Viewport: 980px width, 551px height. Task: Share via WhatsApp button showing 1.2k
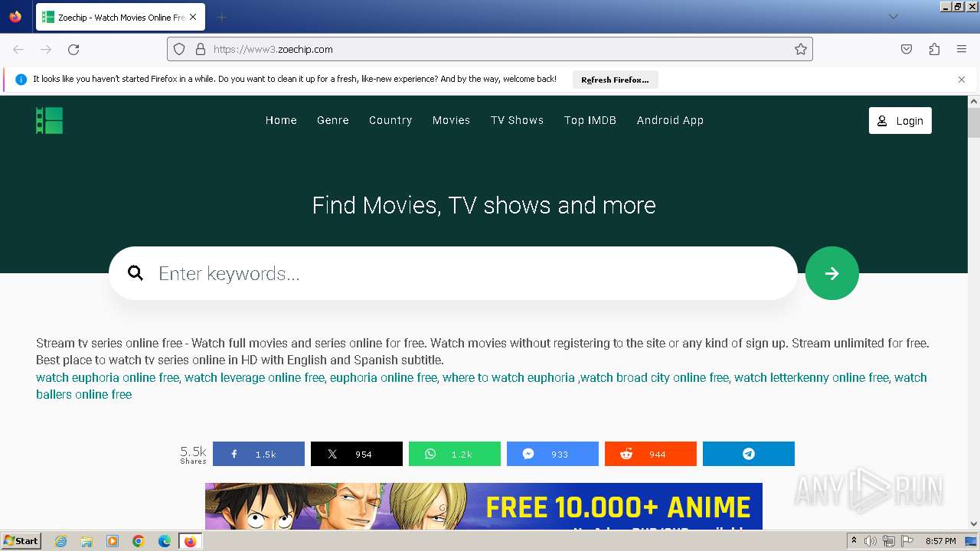454,454
